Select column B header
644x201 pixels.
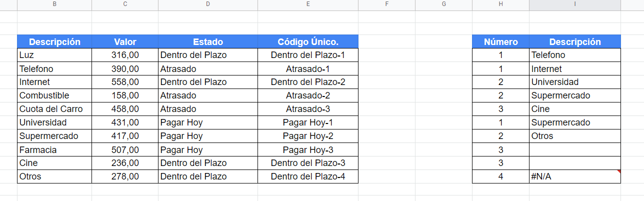click(x=54, y=4)
